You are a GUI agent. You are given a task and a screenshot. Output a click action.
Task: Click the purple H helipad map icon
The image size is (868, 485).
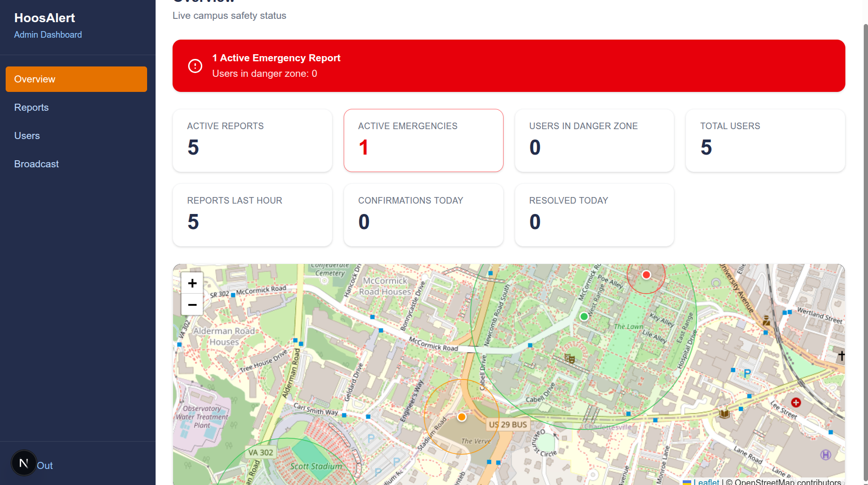tap(826, 454)
